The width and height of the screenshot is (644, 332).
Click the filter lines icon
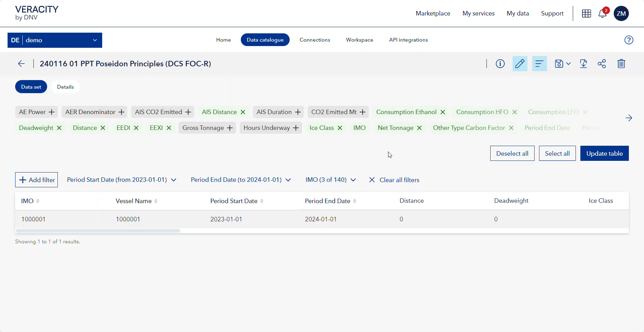tap(539, 64)
